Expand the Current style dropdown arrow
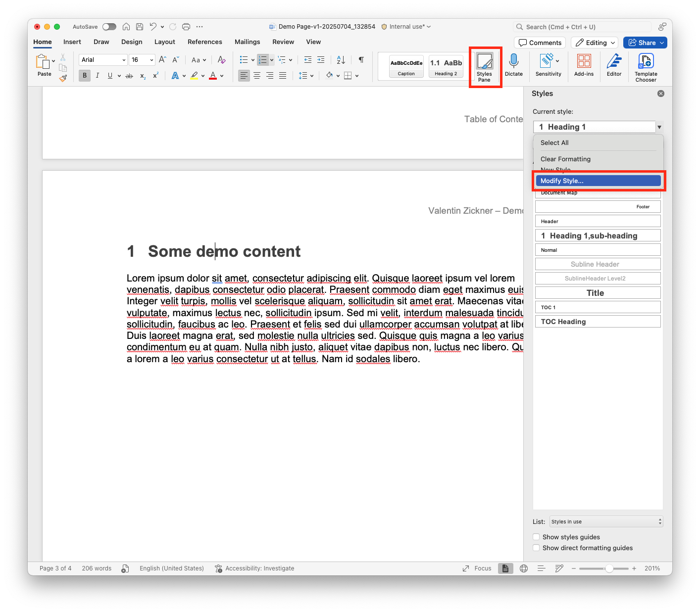 click(x=659, y=127)
